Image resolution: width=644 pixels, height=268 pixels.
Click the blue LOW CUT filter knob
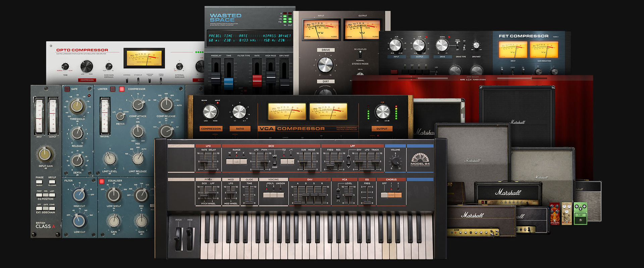79,221
